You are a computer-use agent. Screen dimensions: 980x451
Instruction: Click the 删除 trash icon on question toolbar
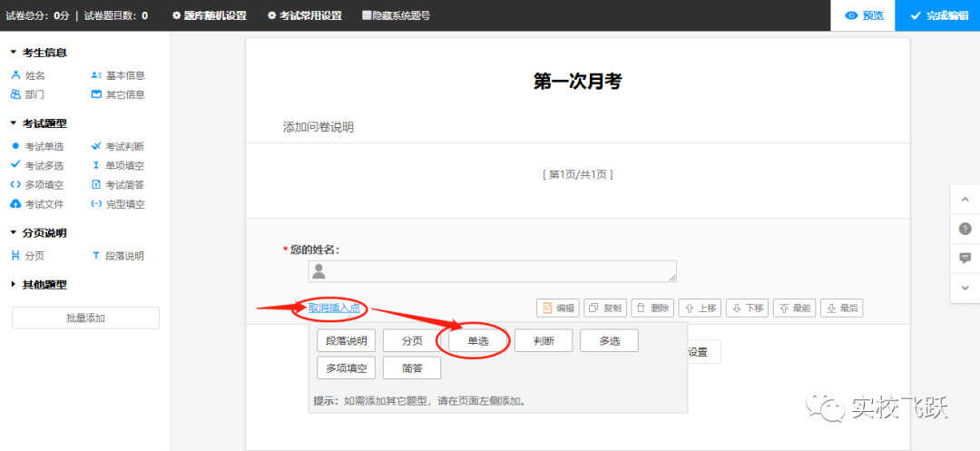pos(641,308)
